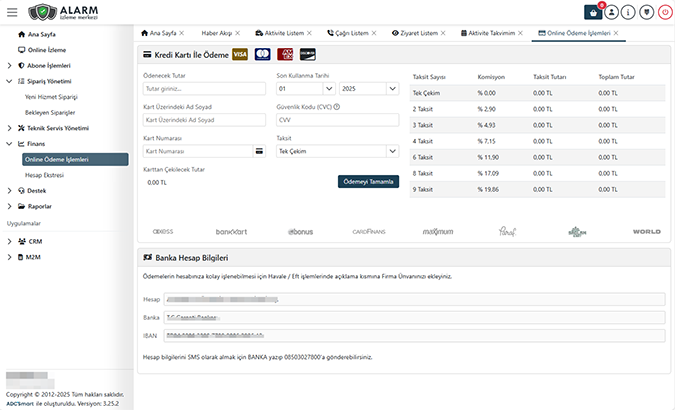The width and height of the screenshot is (675, 410).
Task: Click the Ödenecek Tutar input field
Action: (x=204, y=89)
